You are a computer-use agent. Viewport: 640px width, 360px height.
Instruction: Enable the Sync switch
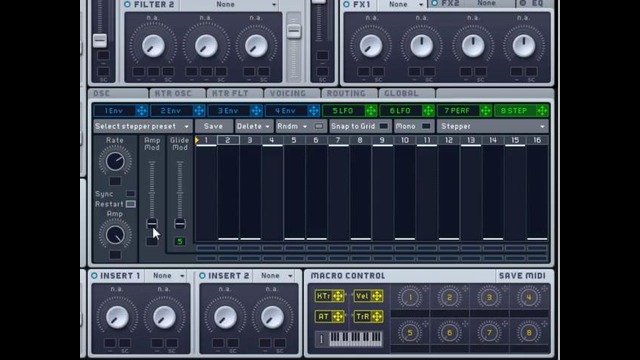tap(131, 193)
